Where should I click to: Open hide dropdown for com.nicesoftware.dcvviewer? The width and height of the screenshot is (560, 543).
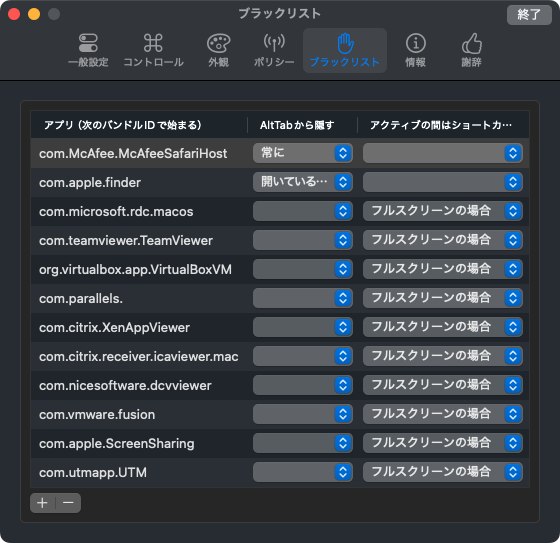tap(303, 385)
